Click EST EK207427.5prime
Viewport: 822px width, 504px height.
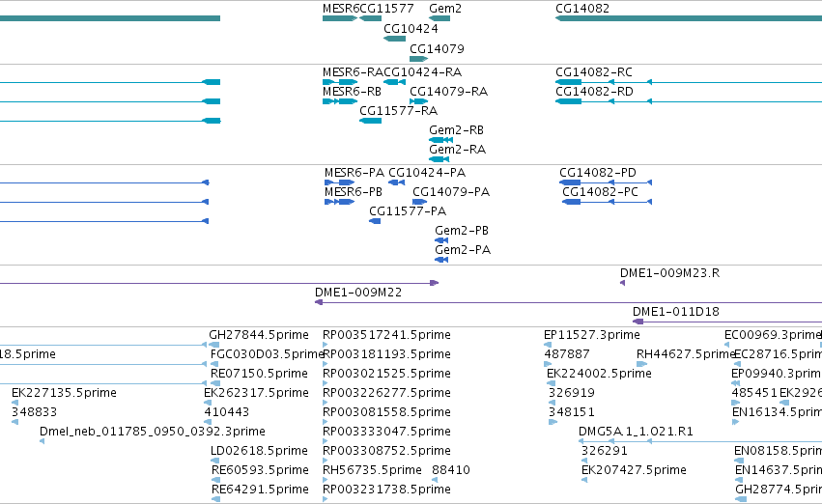(634, 470)
